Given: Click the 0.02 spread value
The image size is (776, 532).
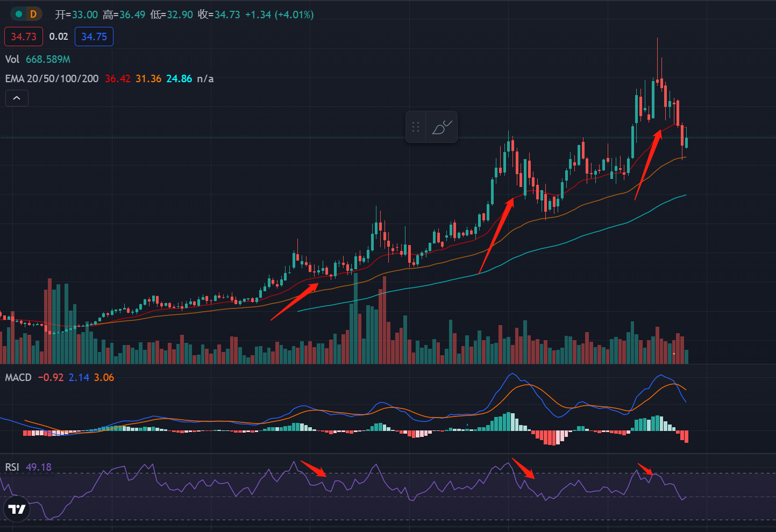Looking at the screenshot, I should (59, 37).
